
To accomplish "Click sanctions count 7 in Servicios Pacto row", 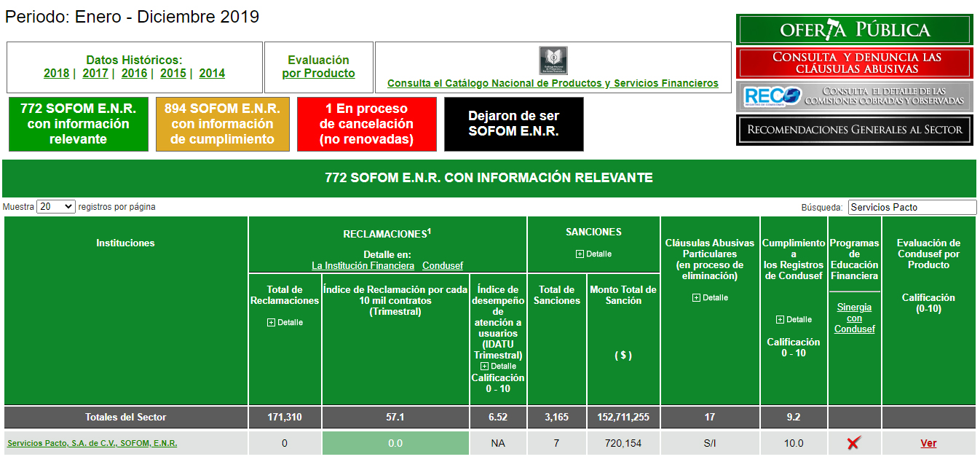I will coord(557,443).
